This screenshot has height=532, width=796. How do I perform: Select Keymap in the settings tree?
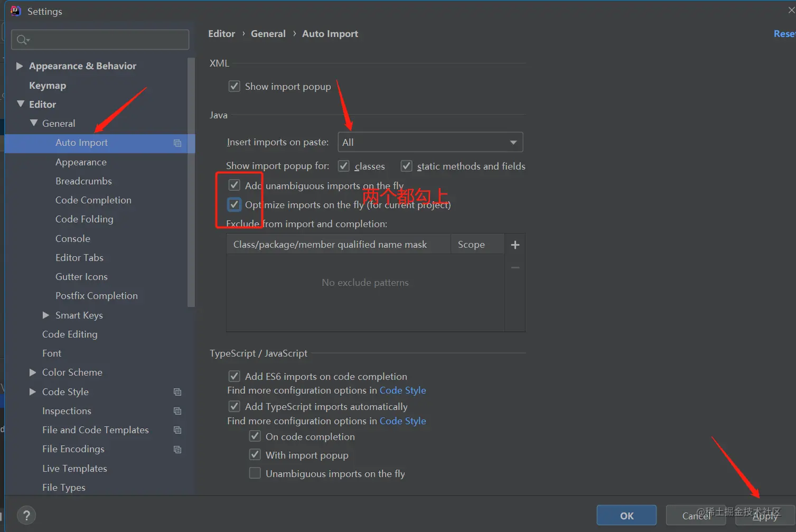pyautogui.click(x=48, y=86)
